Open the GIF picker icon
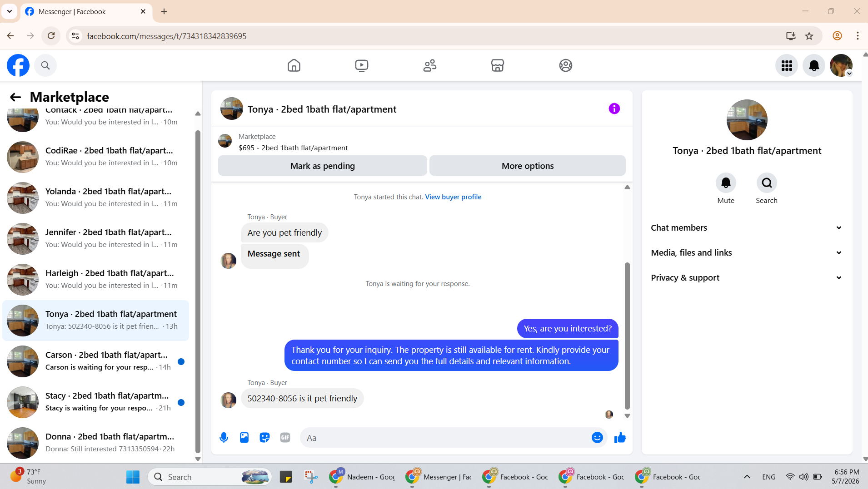This screenshot has height=489, width=868. 285,438
